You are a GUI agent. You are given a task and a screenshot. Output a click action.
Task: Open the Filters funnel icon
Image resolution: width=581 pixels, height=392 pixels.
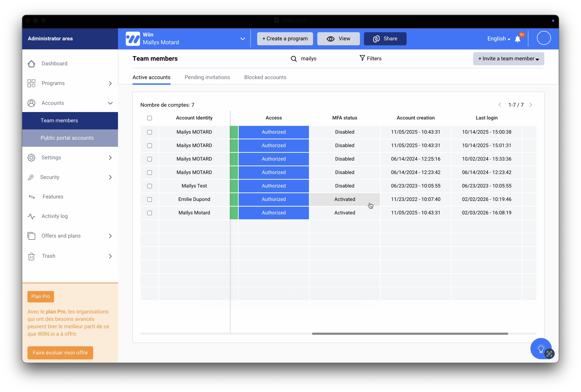362,58
